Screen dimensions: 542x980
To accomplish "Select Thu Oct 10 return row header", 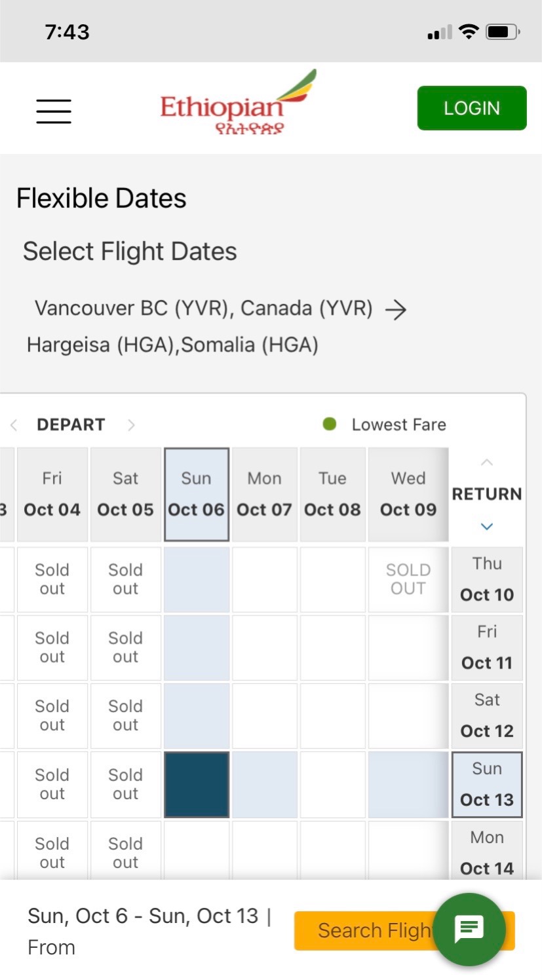I will click(x=487, y=580).
